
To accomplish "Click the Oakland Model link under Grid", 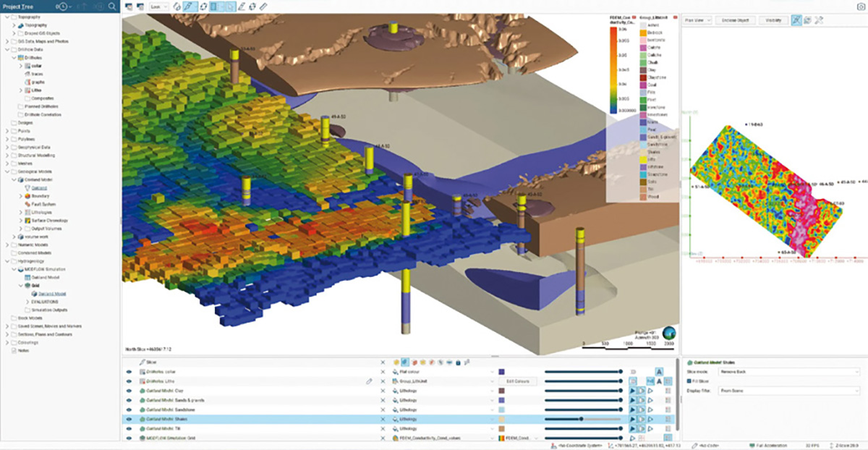I will [52, 294].
